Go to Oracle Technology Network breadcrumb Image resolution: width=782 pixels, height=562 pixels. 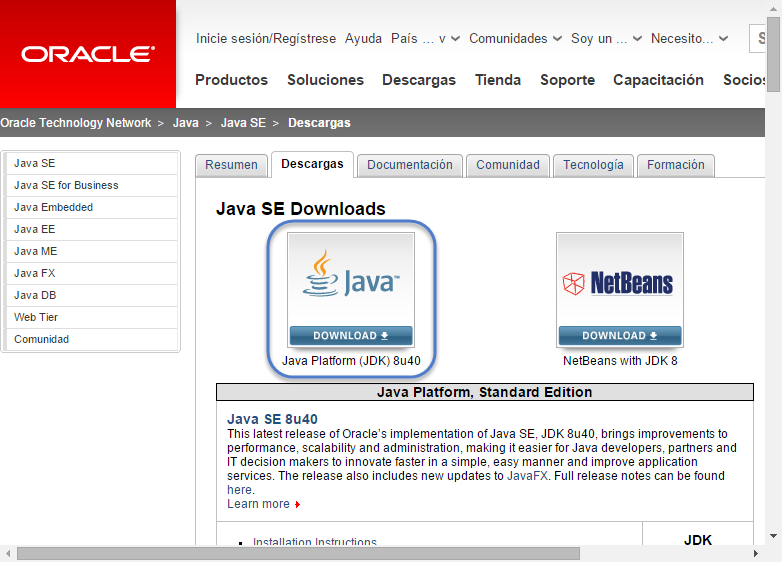click(75, 123)
